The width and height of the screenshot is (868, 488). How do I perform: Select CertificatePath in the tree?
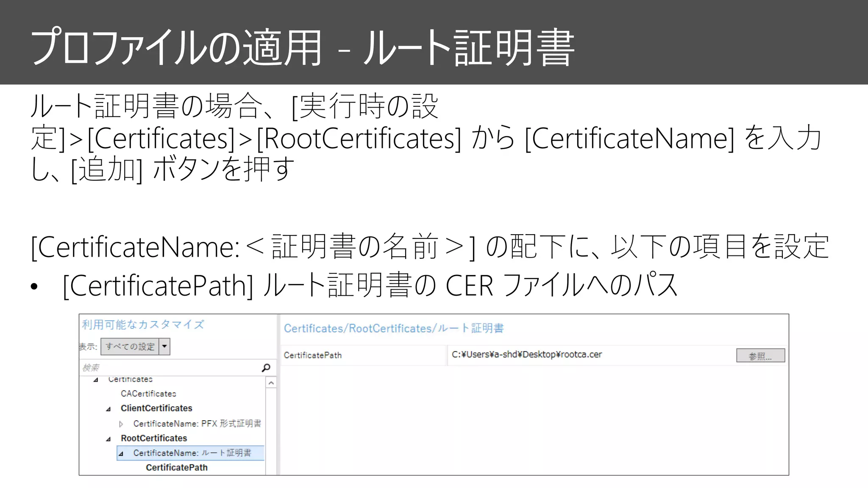tap(177, 468)
